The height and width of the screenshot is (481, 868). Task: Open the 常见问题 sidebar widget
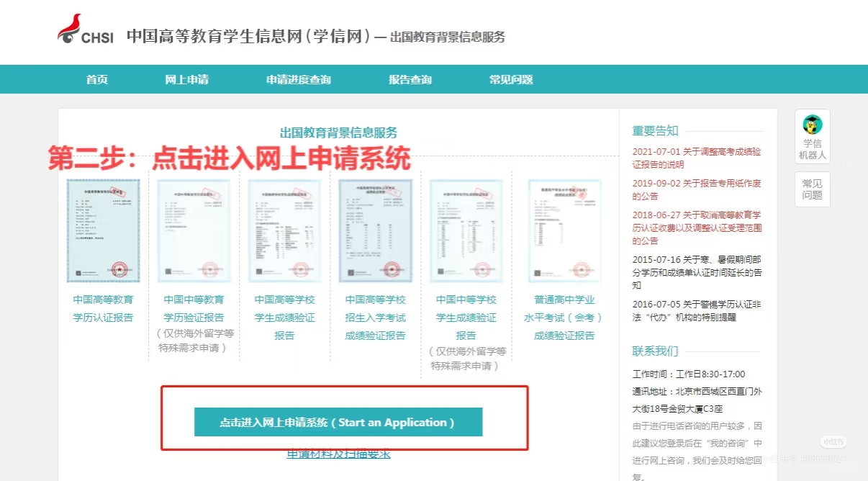coord(813,189)
